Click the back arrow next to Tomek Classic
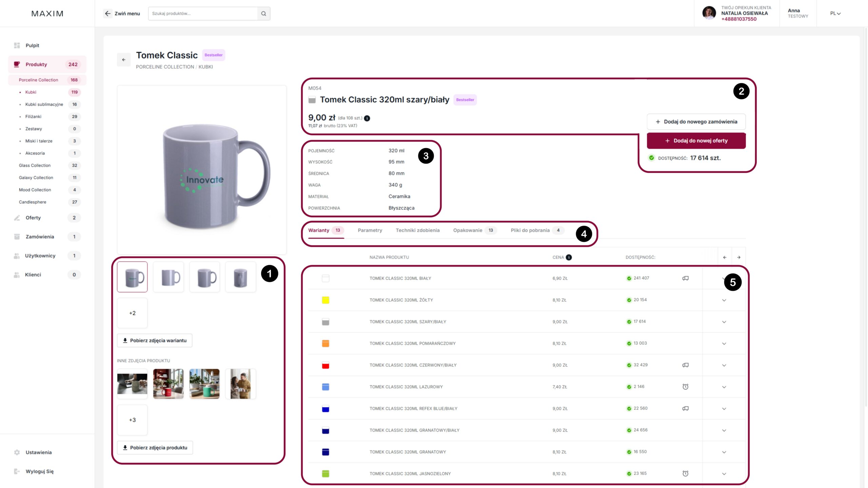The image size is (868, 488). pyautogui.click(x=124, y=60)
